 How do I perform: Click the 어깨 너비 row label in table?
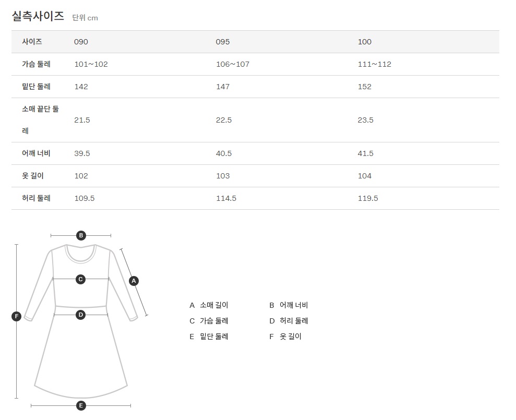tap(37, 153)
